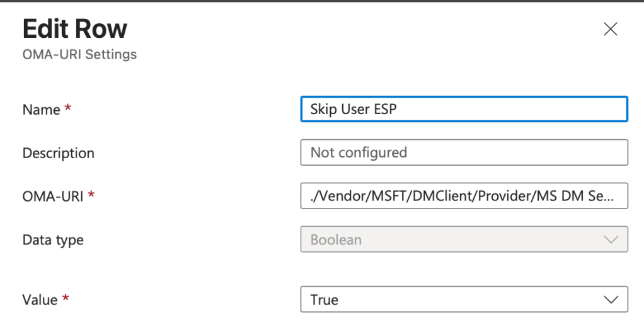Click the greyed Boolean text
The width and height of the screenshot is (644, 327).
(336, 240)
